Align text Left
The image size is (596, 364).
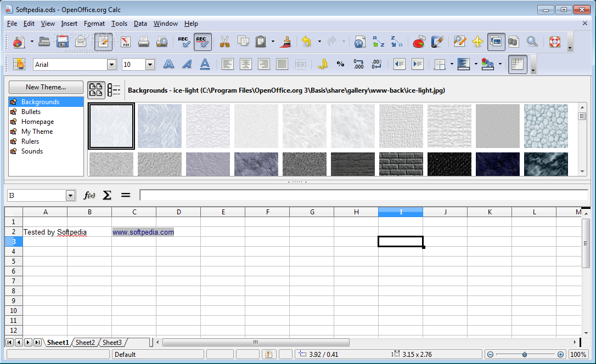click(227, 64)
